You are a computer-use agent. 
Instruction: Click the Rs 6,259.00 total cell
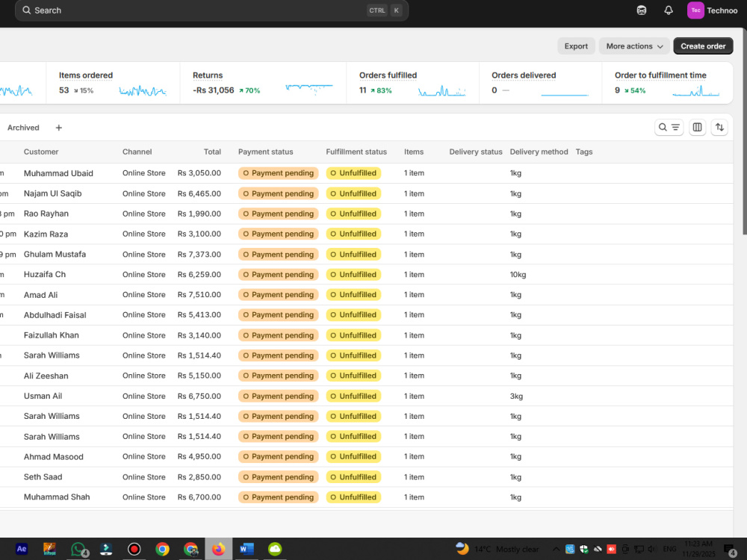pos(199,274)
